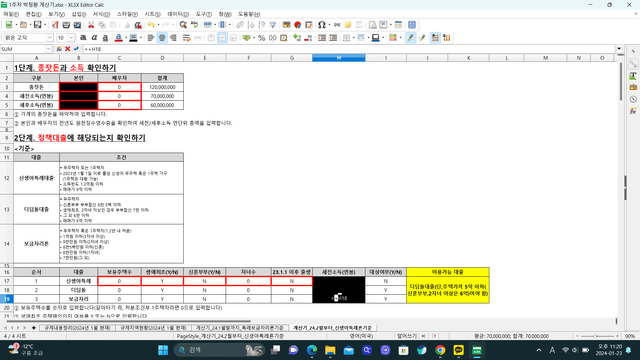Open font color dropdown arrow

[x=125, y=38]
